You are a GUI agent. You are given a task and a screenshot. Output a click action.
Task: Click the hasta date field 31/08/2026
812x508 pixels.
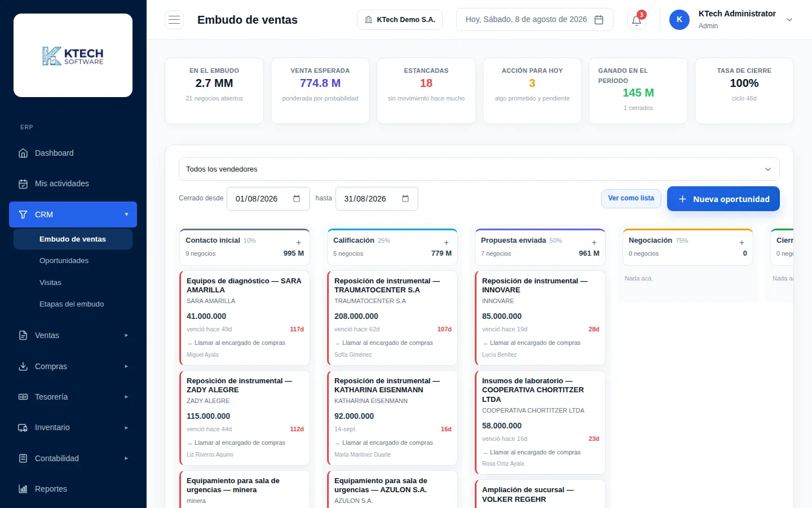[x=377, y=199]
